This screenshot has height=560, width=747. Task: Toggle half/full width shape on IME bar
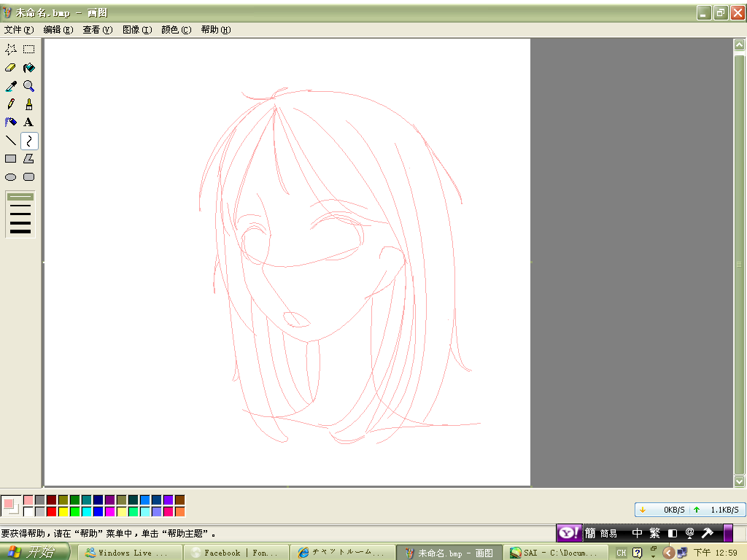coord(673,533)
